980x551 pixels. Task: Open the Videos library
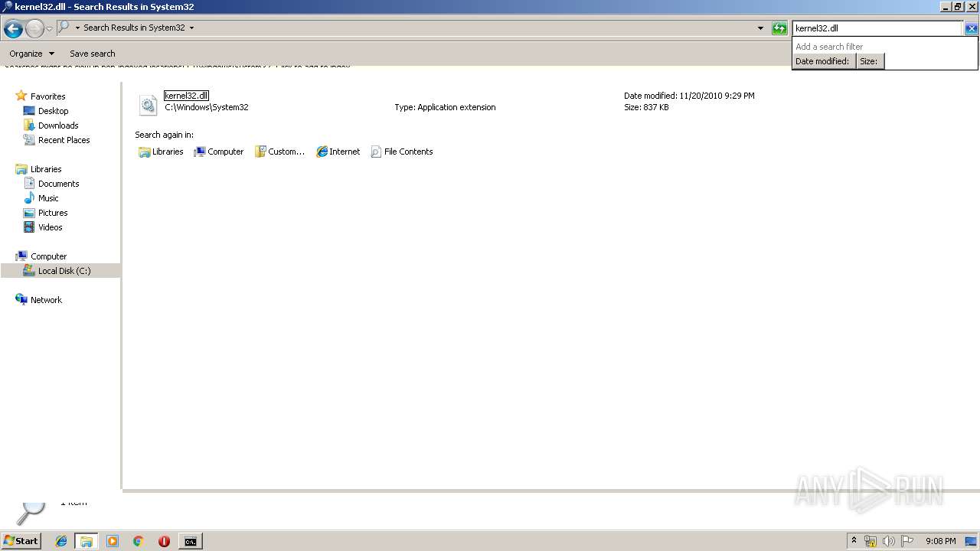pos(51,227)
